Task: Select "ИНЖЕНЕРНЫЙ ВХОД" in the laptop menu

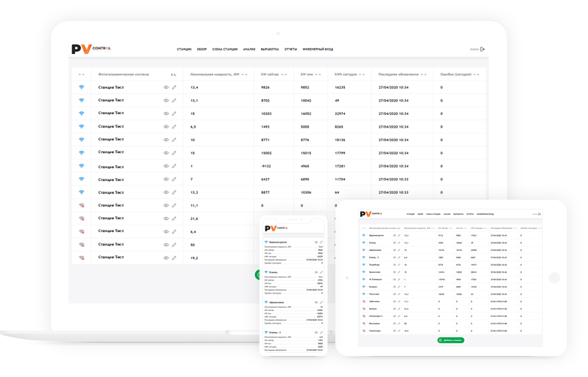Action: click(x=320, y=50)
